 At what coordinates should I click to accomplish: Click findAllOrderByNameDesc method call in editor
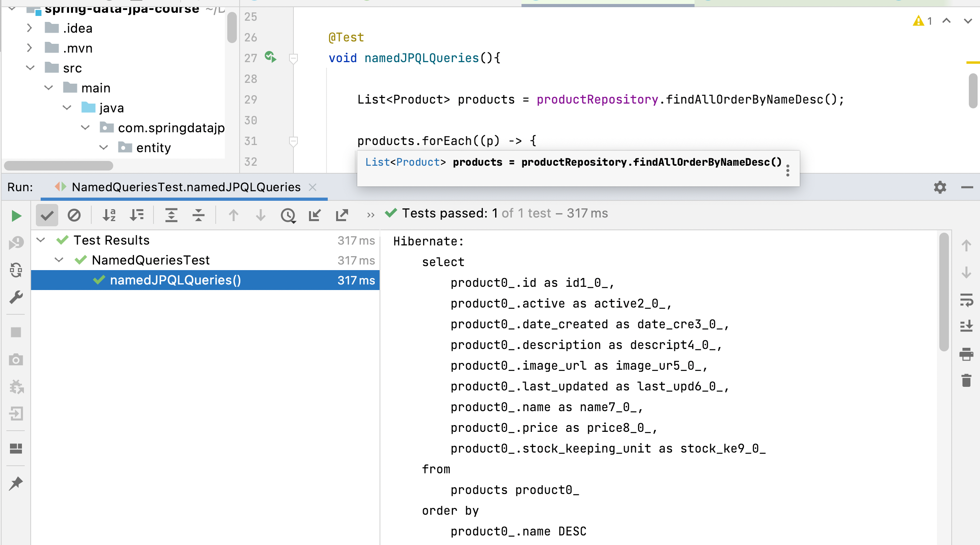[x=744, y=100]
